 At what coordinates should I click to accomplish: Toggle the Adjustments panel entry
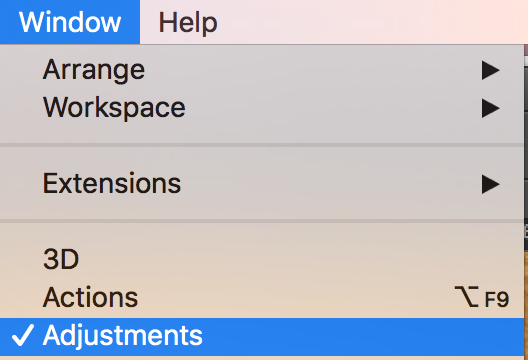(262, 336)
